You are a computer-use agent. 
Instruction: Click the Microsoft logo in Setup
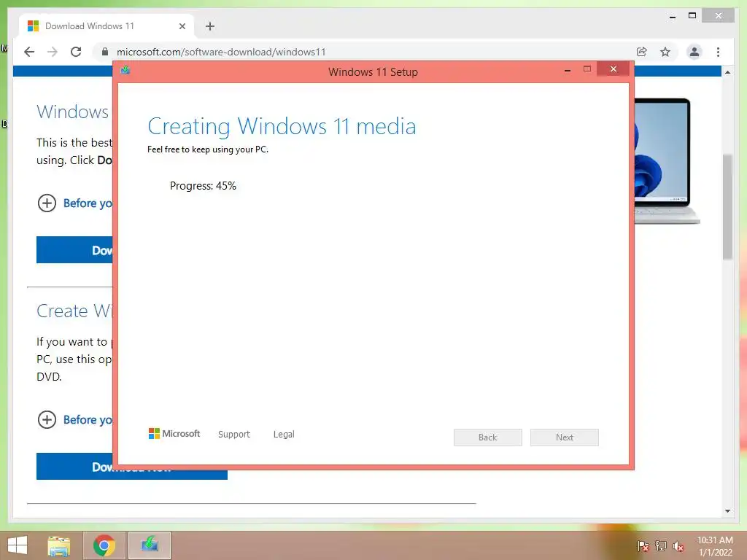click(174, 433)
